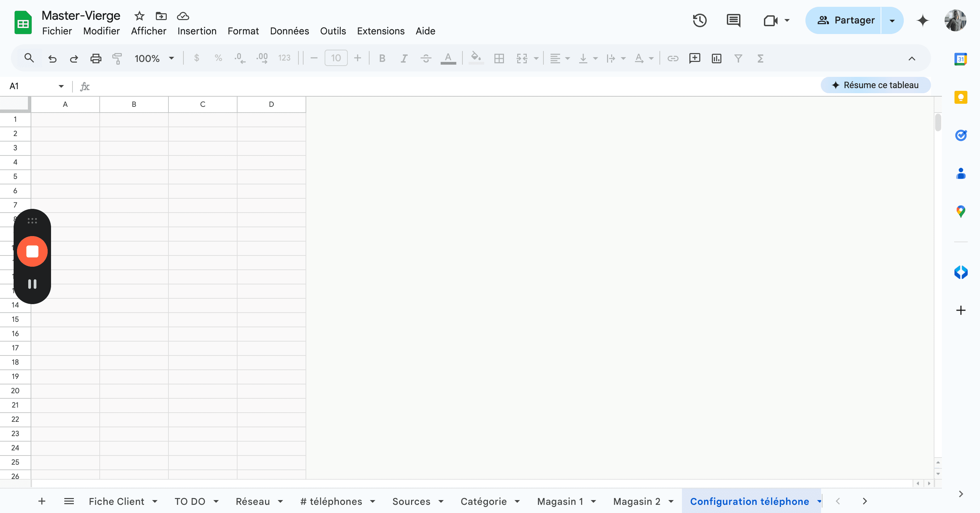Hide the menus with the chevron
The height and width of the screenshot is (513, 980).
point(912,59)
